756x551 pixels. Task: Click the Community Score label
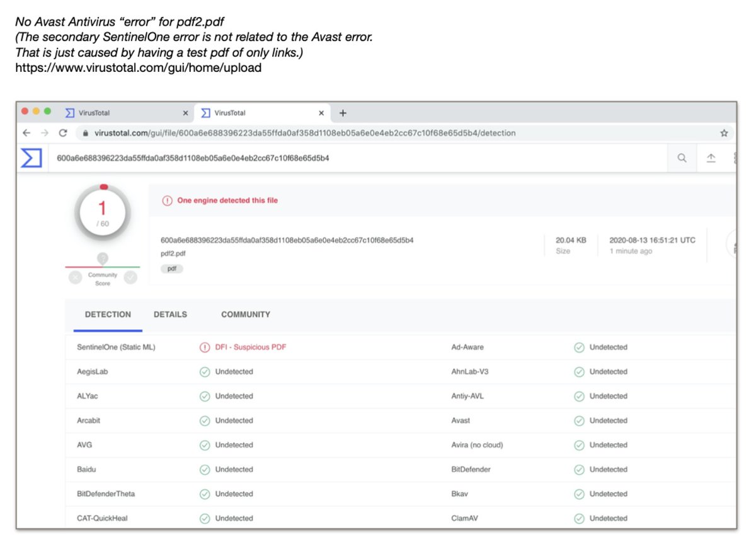[x=103, y=279]
